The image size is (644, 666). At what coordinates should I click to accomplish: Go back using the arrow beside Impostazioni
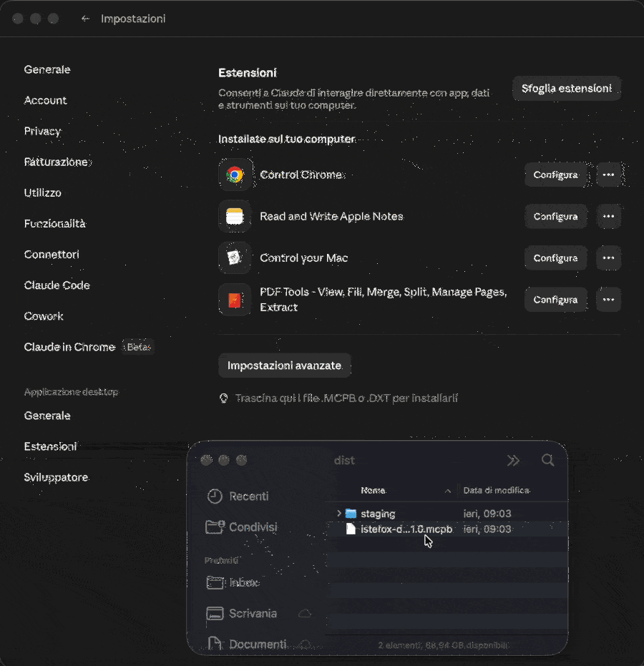pyautogui.click(x=85, y=19)
